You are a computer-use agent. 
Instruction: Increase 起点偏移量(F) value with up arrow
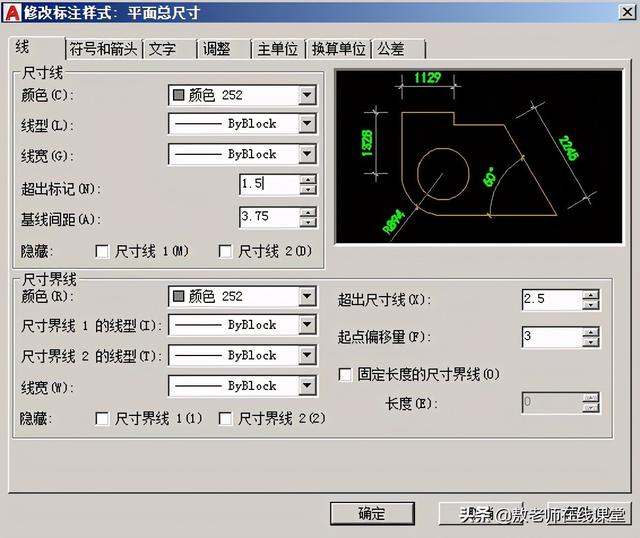(x=591, y=332)
